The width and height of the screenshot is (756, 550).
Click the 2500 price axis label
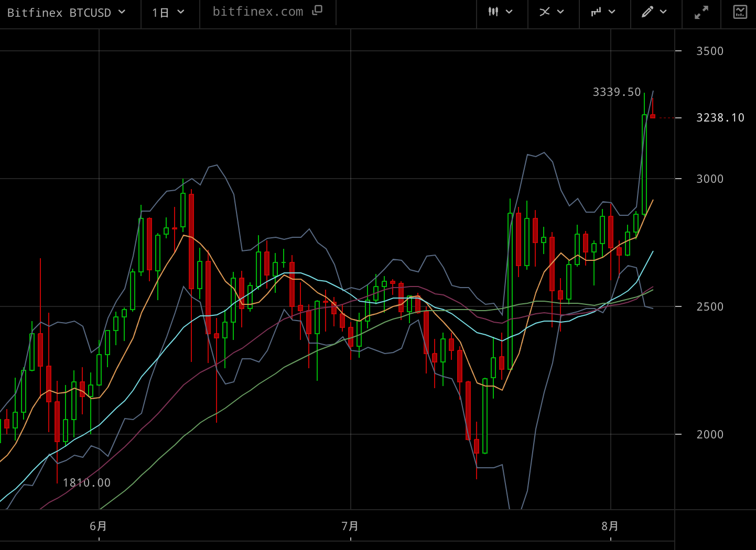(709, 307)
